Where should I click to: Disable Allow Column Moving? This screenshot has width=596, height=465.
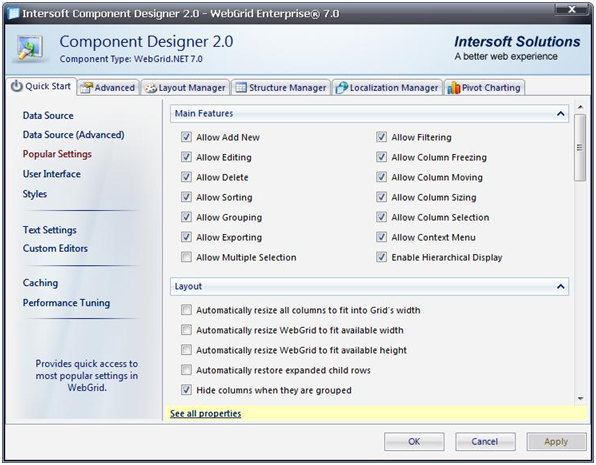[381, 177]
